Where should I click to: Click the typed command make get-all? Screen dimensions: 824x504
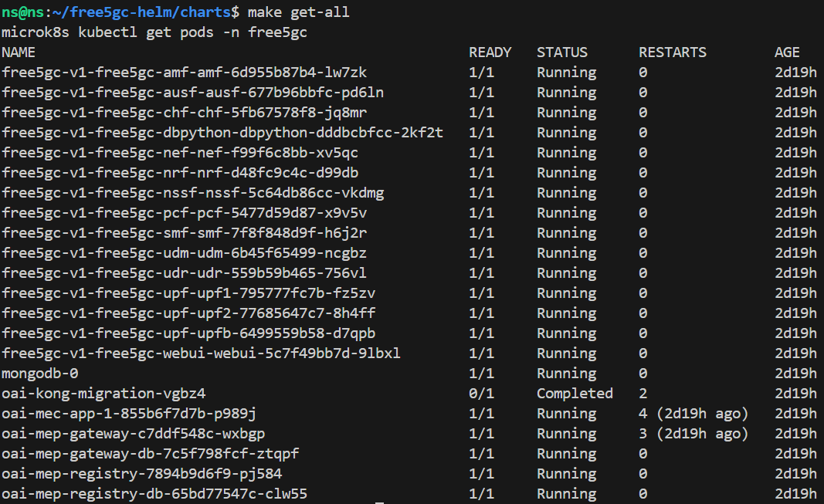(299, 12)
